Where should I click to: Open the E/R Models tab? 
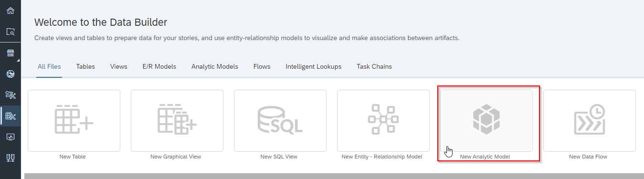(159, 67)
